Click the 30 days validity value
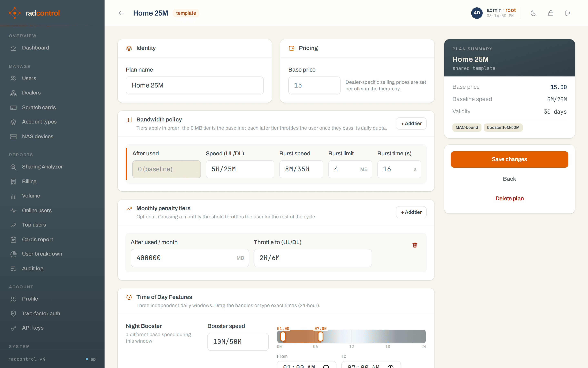 [555, 112]
